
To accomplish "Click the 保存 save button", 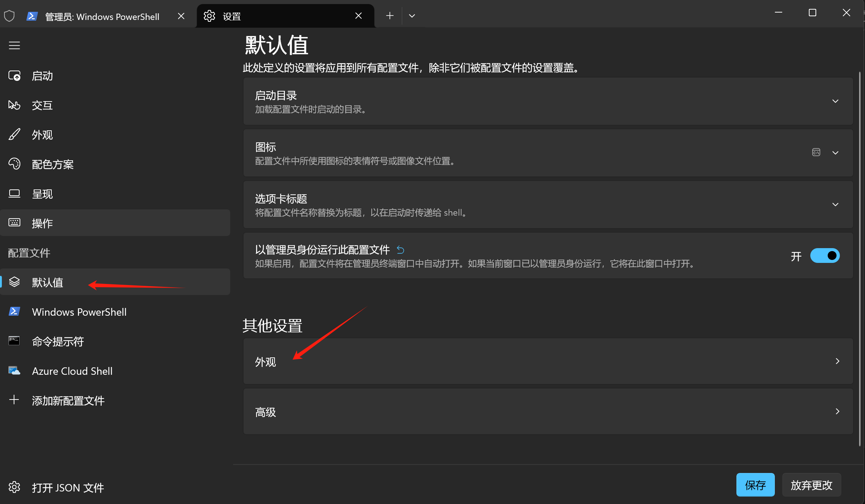I will click(x=755, y=485).
